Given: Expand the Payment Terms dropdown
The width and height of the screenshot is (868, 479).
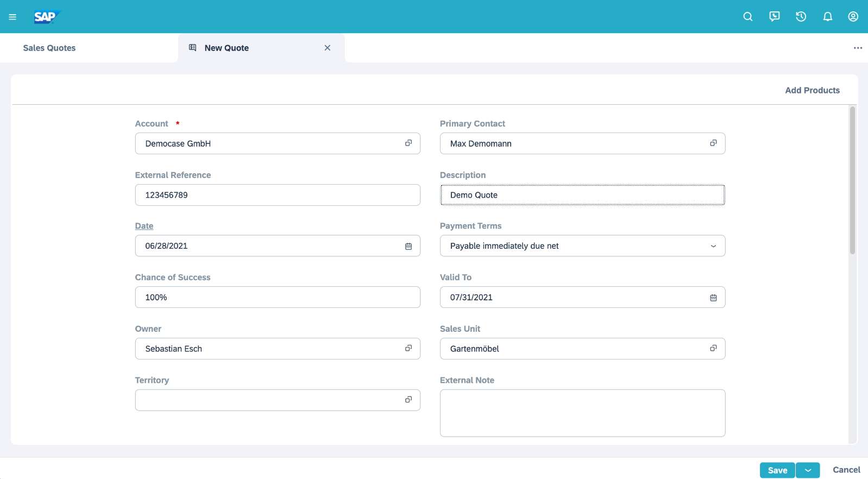Looking at the screenshot, I should coord(713,246).
